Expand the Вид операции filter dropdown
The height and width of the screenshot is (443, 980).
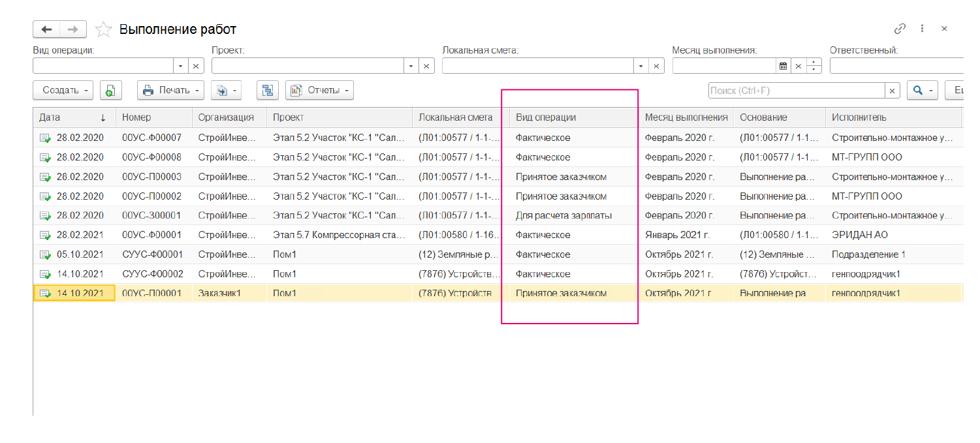pos(180,66)
